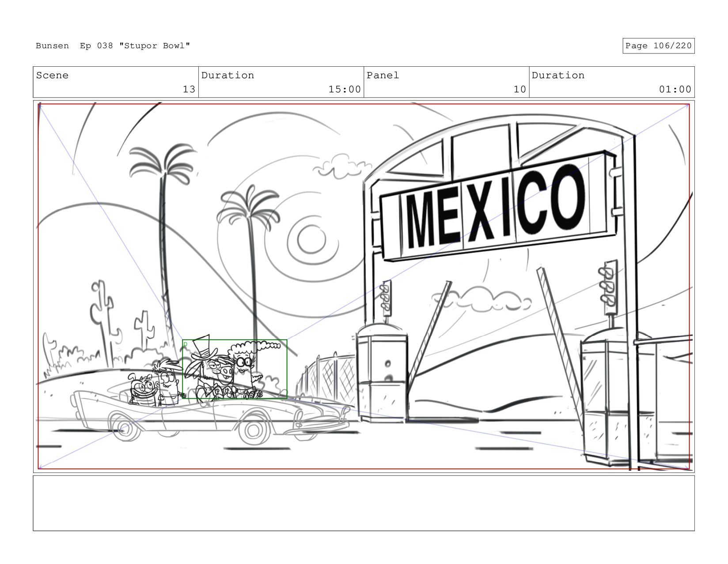Click the green camera frame around the characters
This screenshot has height=564, width=728.
(235, 369)
